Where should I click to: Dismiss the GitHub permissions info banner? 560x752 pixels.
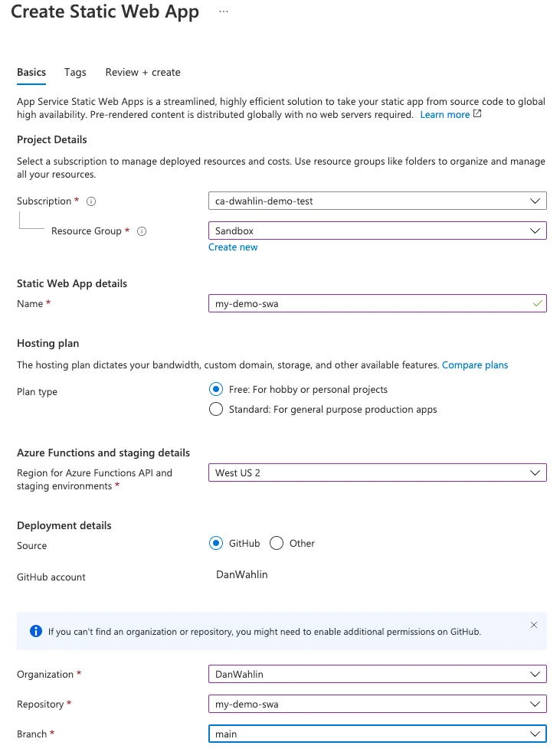(534, 625)
